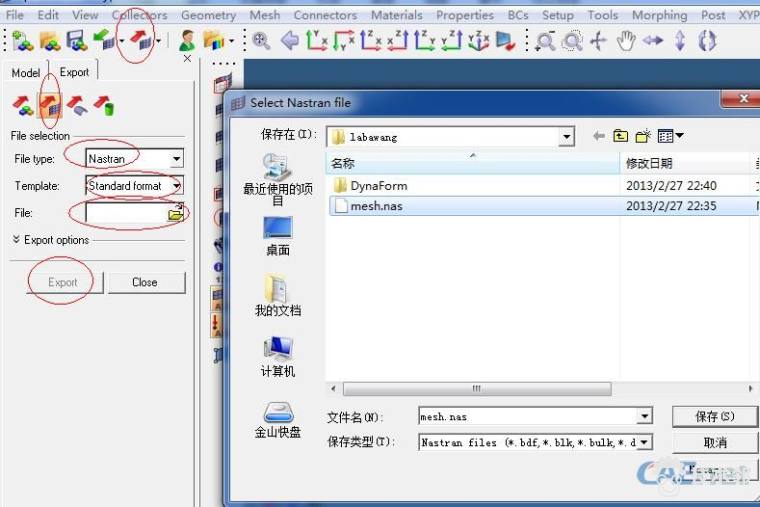Expand the Export options section
Viewport: 760px width, 507px height.
pos(50,240)
